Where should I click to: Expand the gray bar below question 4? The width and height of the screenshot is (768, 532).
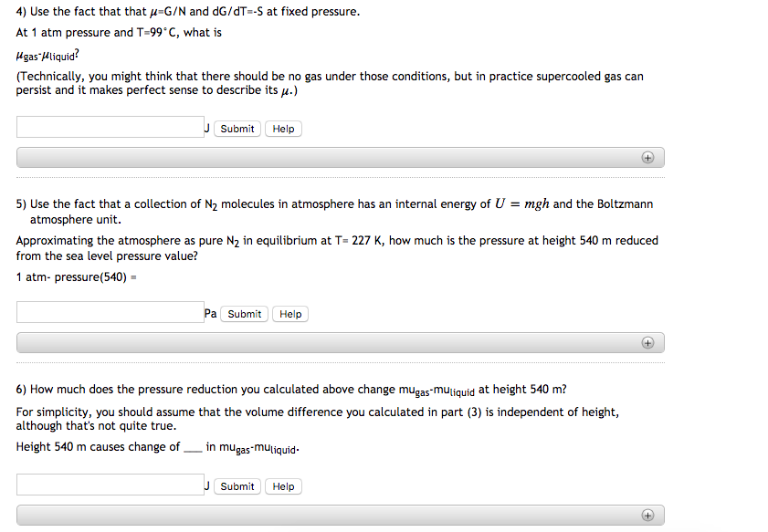(x=340, y=157)
